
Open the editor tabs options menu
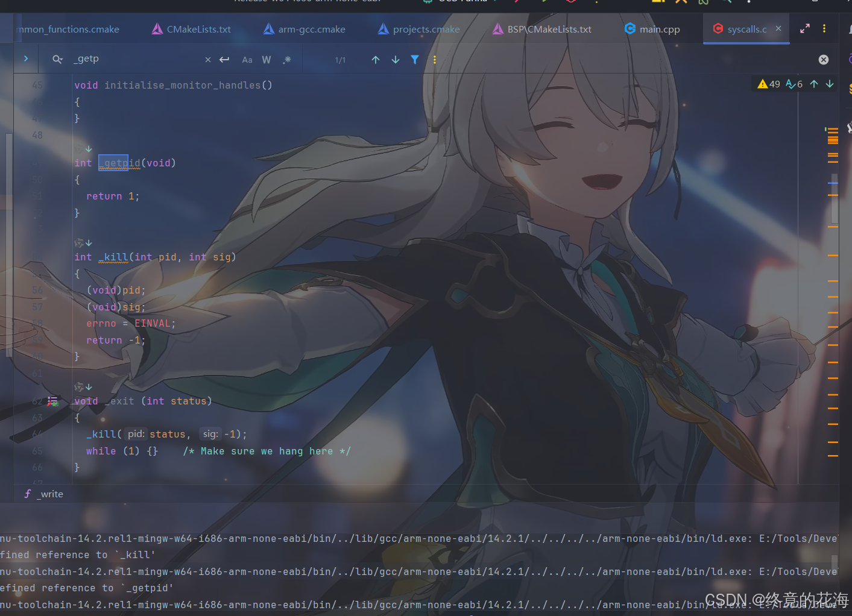coord(824,28)
